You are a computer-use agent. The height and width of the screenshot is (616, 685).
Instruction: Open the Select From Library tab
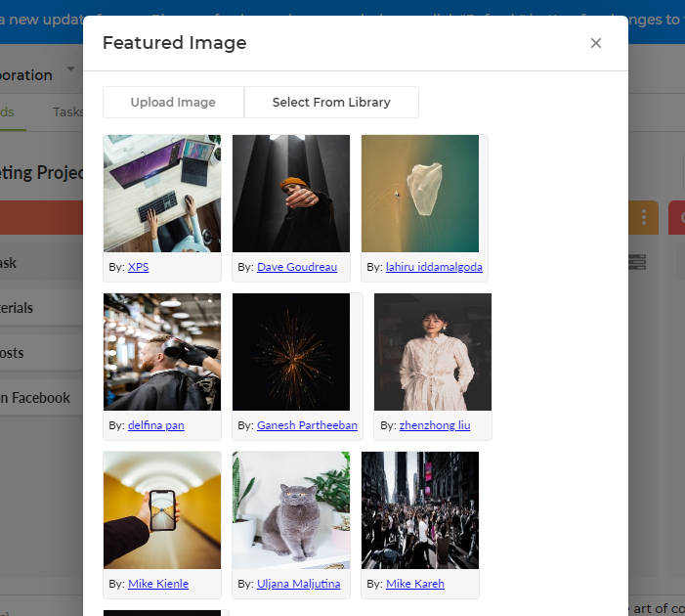(x=331, y=102)
